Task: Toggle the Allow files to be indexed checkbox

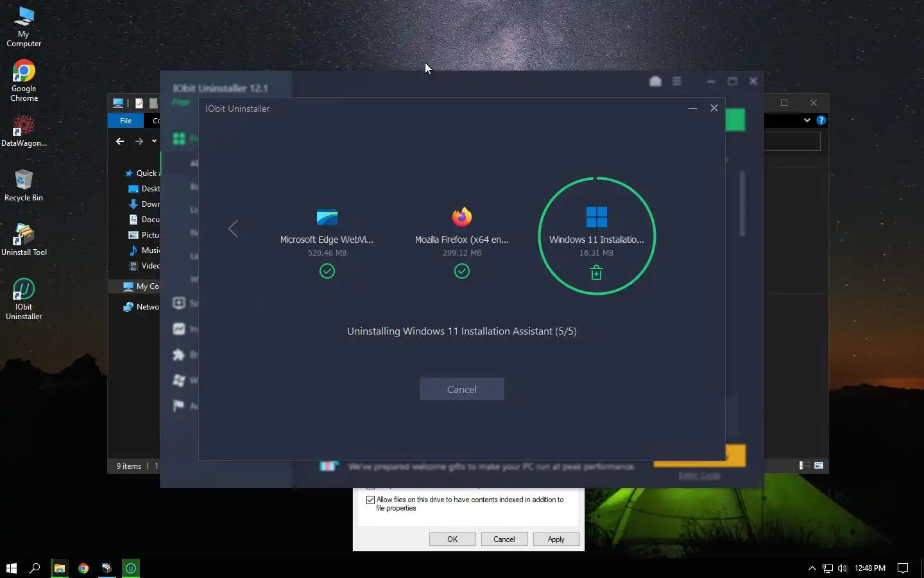Action: [370, 500]
